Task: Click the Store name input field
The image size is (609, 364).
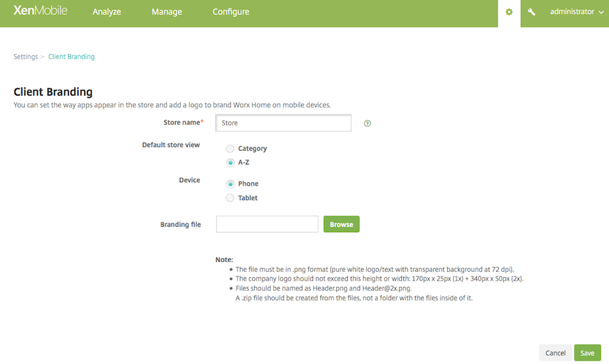Action: click(284, 123)
